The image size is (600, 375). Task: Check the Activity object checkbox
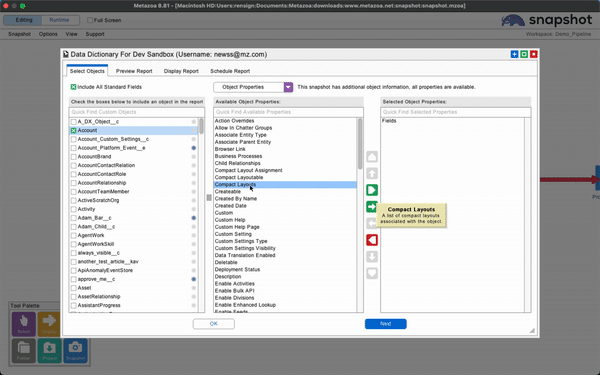73,209
